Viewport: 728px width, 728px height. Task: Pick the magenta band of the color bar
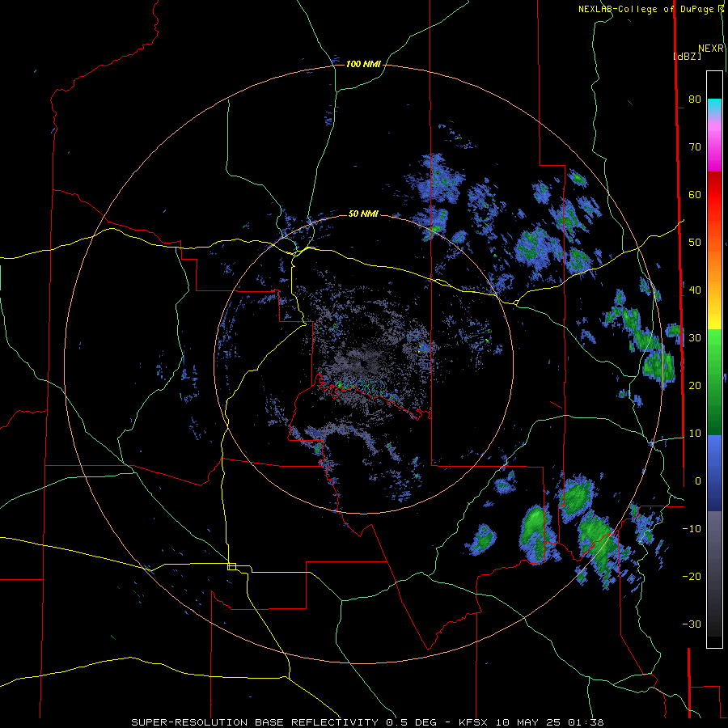(714, 146)
